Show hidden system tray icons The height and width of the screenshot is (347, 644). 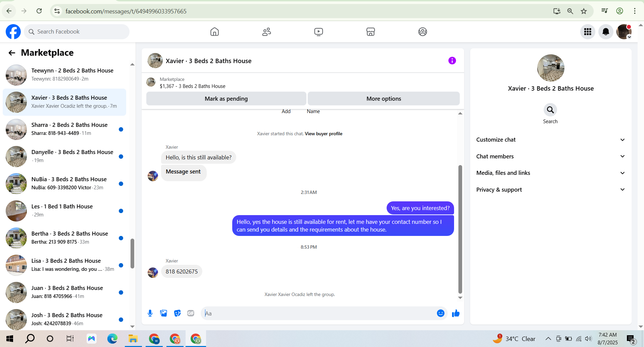click(548, 339)
